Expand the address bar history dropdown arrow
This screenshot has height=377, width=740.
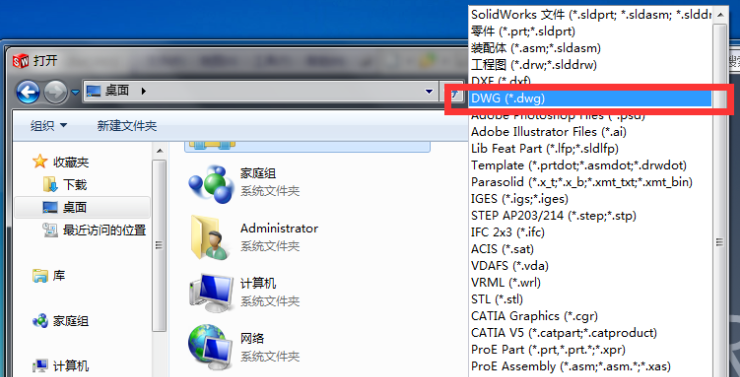pyautogui.click(x=429, y=92)
